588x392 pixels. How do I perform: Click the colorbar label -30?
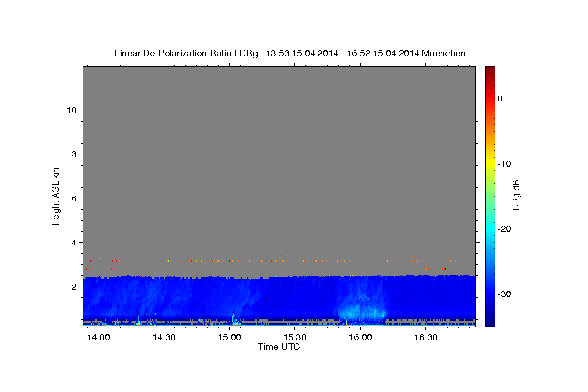tap(505, 294)
